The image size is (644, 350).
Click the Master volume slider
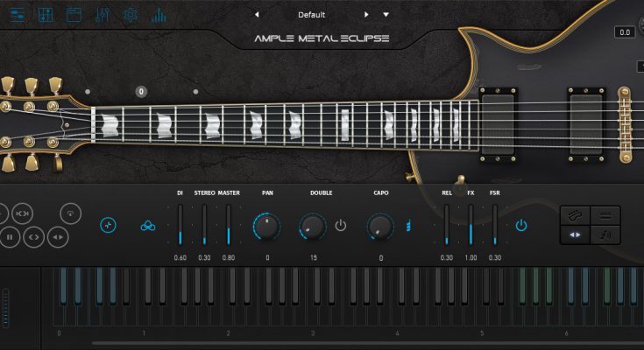point(229,226)
